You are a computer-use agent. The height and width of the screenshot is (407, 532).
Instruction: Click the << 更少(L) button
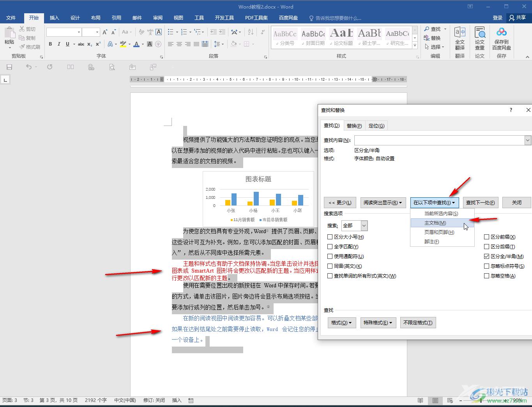coord(340,203)
